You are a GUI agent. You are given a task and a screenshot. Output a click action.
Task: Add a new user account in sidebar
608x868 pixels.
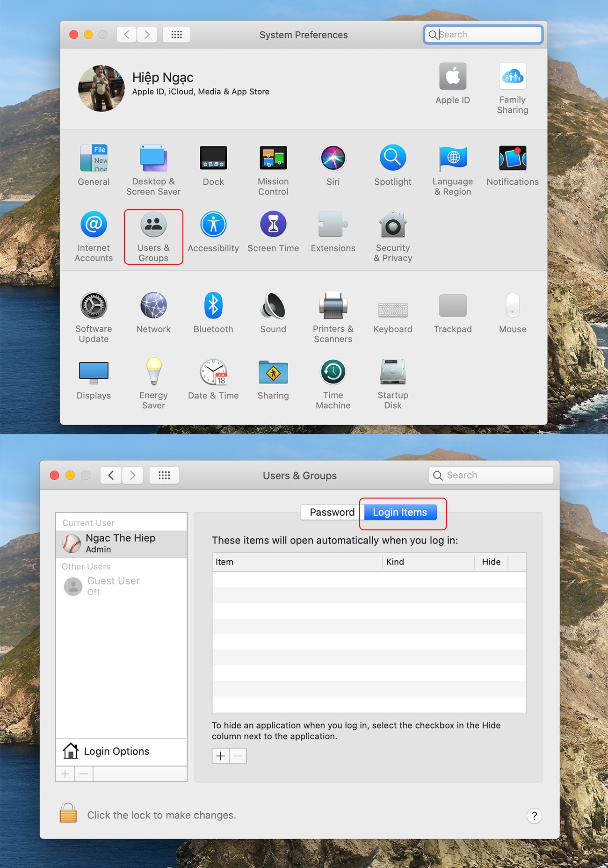pyautogui.click(x=65, y=774)
